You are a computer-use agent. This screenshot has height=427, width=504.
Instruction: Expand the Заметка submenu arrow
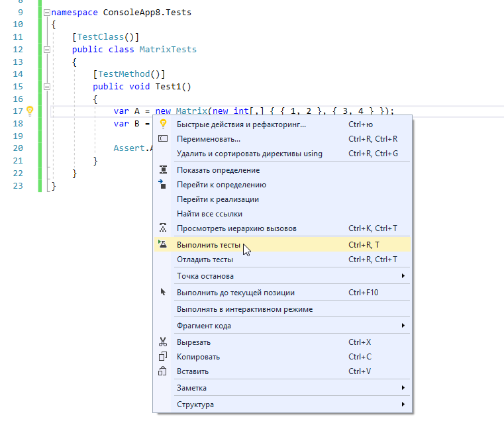[403, 387]
